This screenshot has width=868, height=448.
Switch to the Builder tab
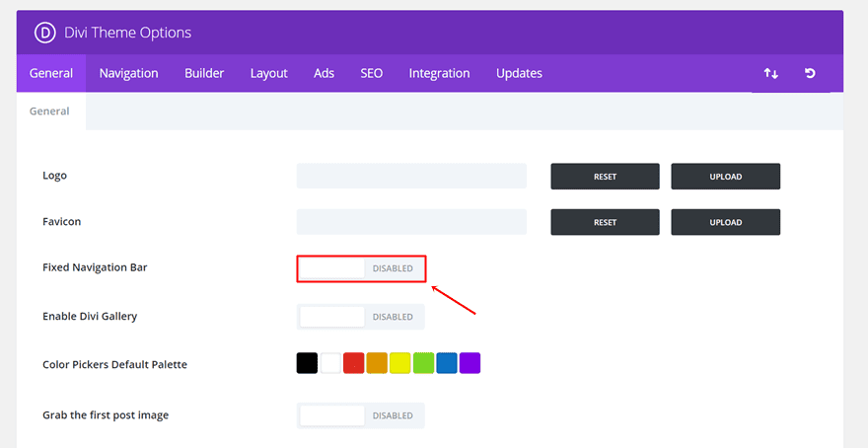pos(204,73)
